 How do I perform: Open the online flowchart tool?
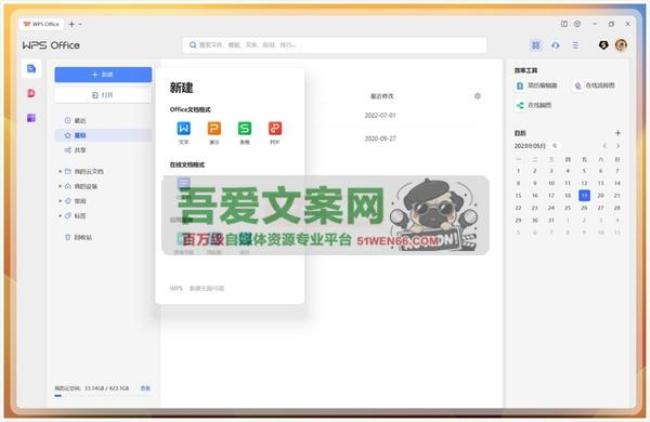pos(594,85)
